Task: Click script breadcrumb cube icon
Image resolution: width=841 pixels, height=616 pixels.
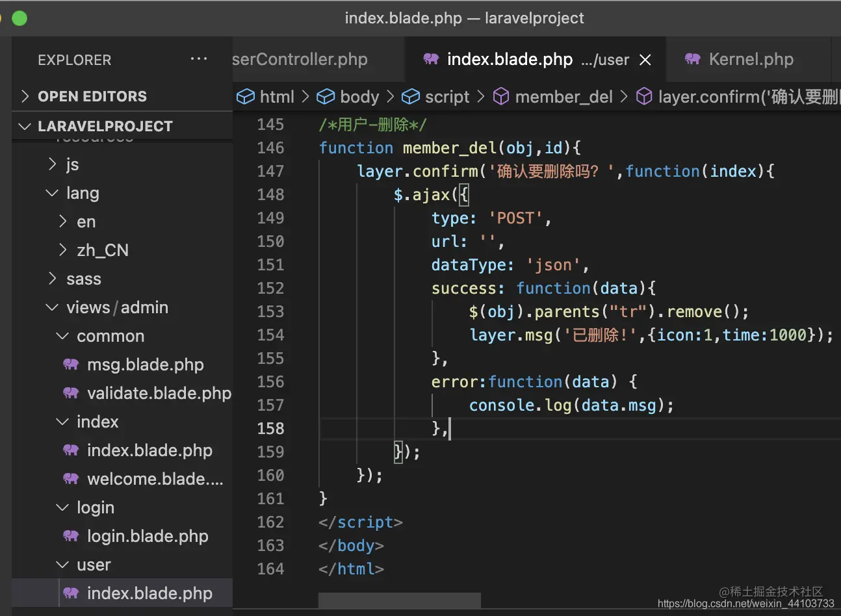Action: tap(411, 97)
